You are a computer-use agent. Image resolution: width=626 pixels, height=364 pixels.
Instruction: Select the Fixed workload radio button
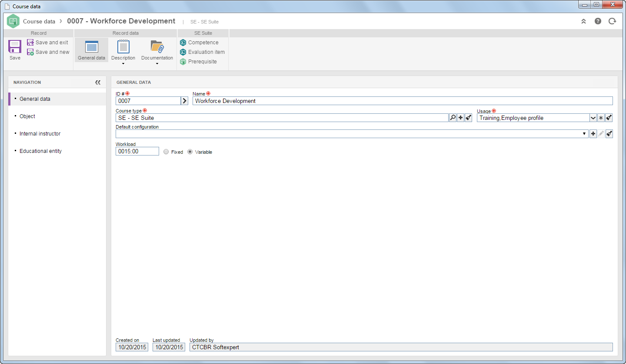(x=166, y=152)
